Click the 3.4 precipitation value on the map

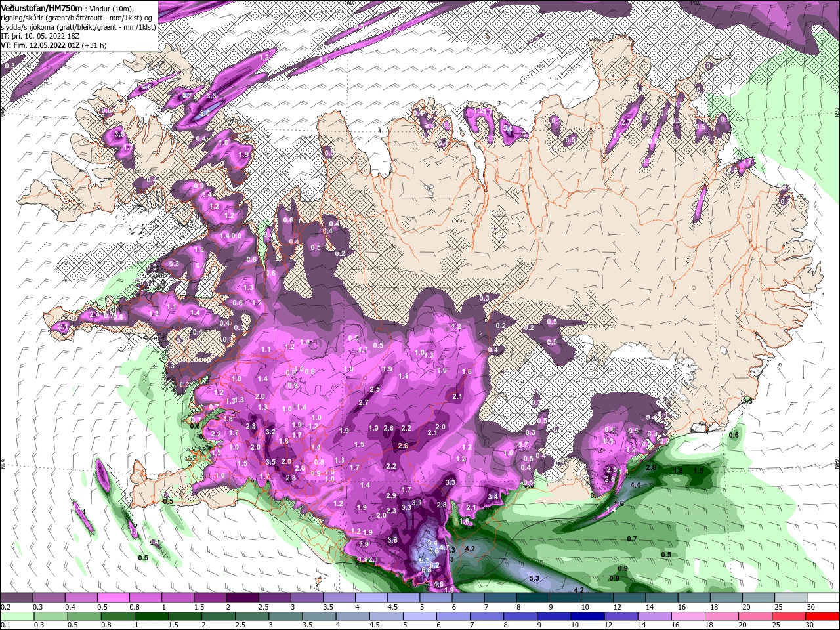[493, 497]
